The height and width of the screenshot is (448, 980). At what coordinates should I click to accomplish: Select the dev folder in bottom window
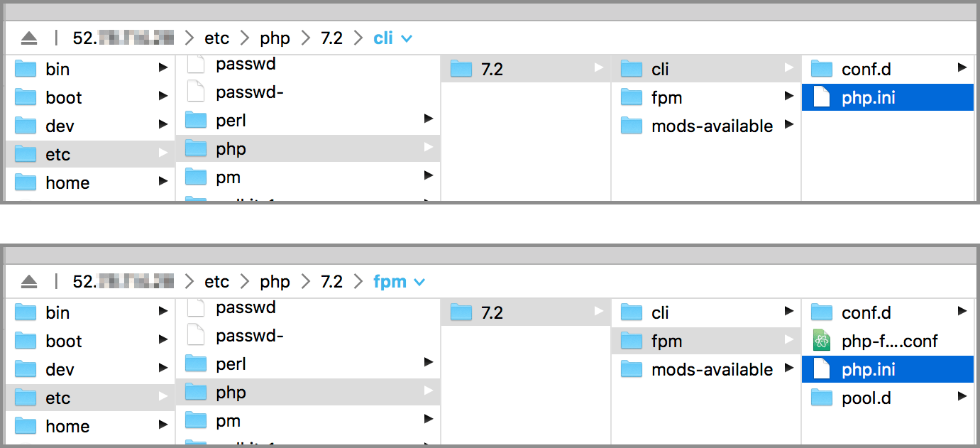pyautogui.click(x=89, y=370)
